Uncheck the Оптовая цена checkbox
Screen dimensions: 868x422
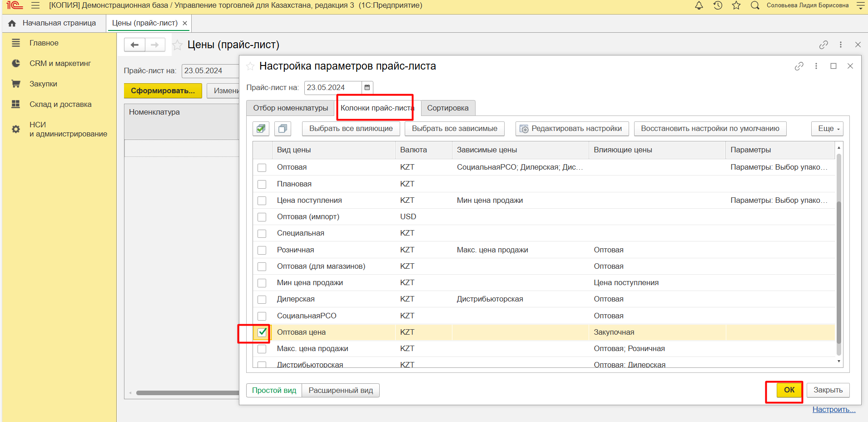pos(262,332)
